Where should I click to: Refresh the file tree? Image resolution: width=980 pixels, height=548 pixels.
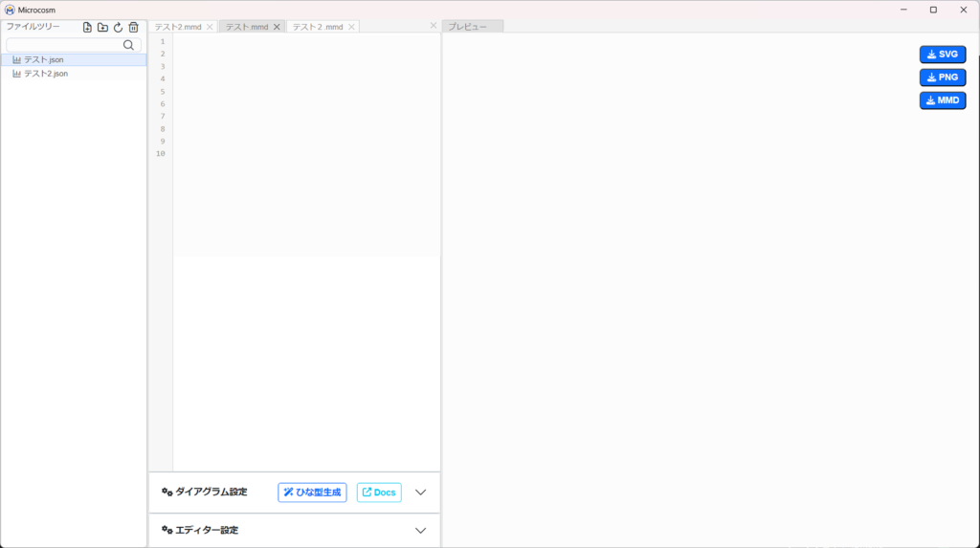118,28
